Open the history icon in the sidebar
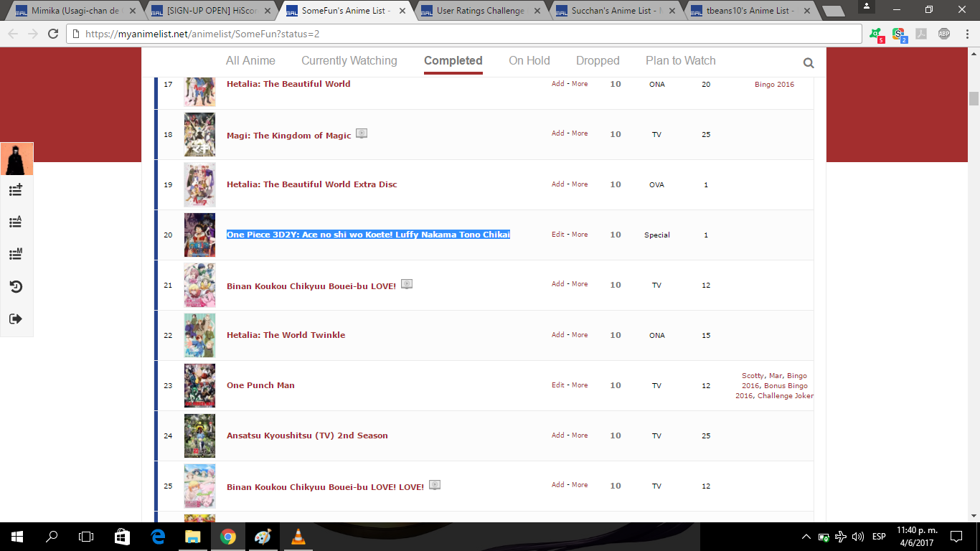The image size is (980, 551). point(16,287)
